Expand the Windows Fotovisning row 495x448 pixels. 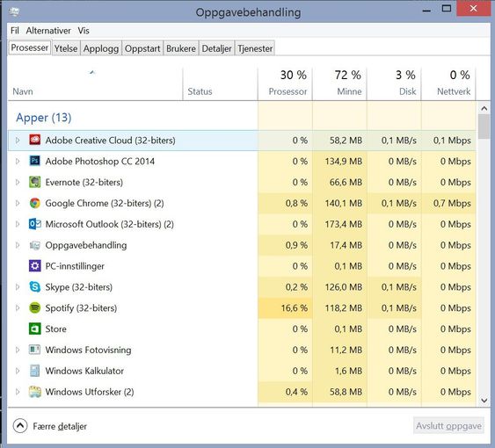click(x=18, y=350)
